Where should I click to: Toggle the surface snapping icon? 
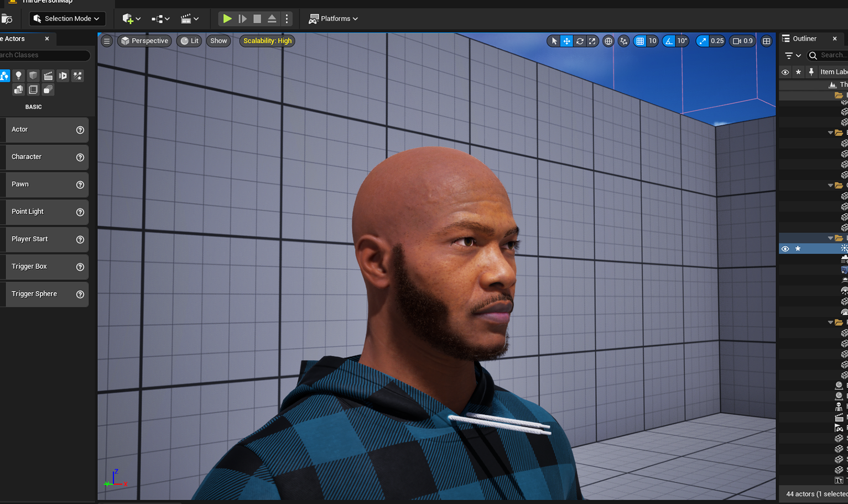(x=624, y=41)
